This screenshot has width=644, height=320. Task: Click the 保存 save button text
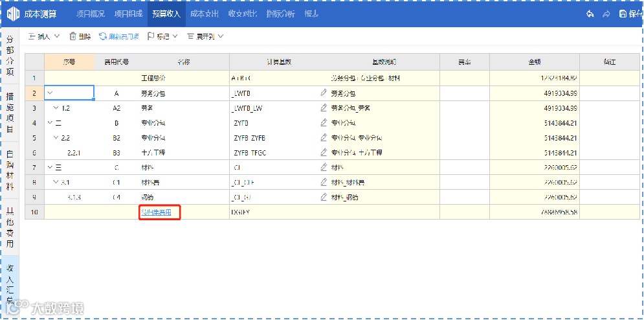point(635,14)
